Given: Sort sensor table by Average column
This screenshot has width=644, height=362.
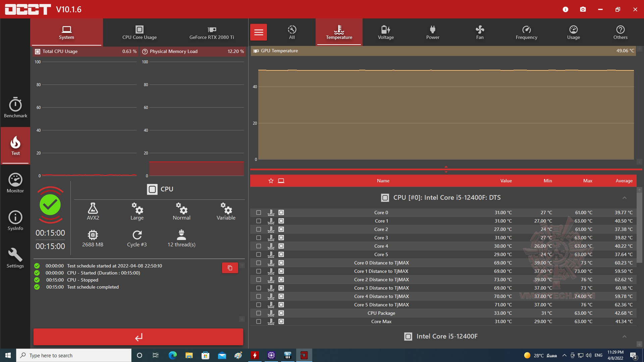Looking at the screenshot, I should coord(624,181).
